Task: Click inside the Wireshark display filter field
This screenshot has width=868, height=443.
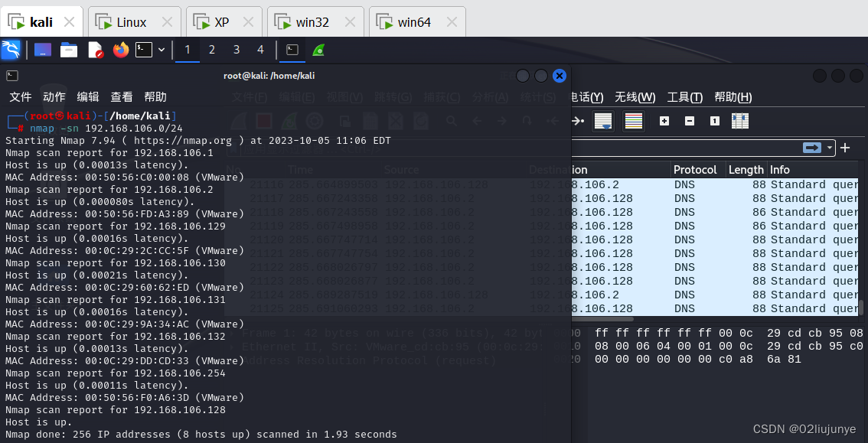Action: [685, 148]
